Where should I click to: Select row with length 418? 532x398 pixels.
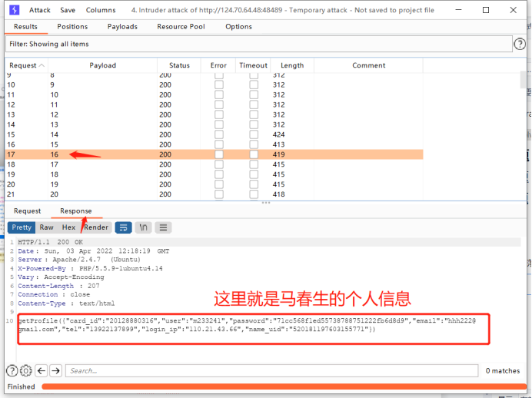214,194
